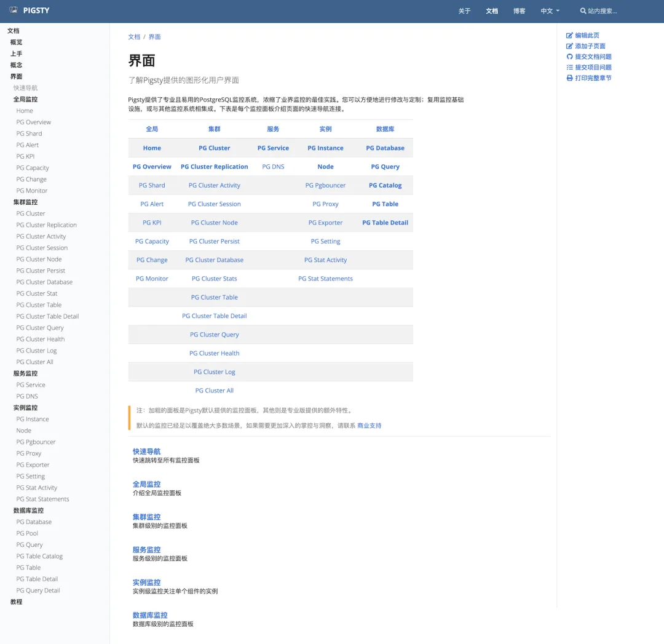664x644 pixels.
Task: Open 全局监控 sidebar section
Action: [25, 100]
